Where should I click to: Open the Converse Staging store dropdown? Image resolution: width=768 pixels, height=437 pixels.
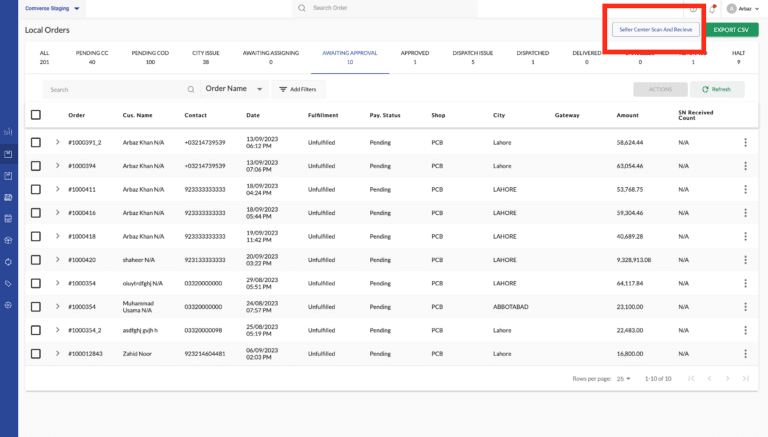[52, 8]
